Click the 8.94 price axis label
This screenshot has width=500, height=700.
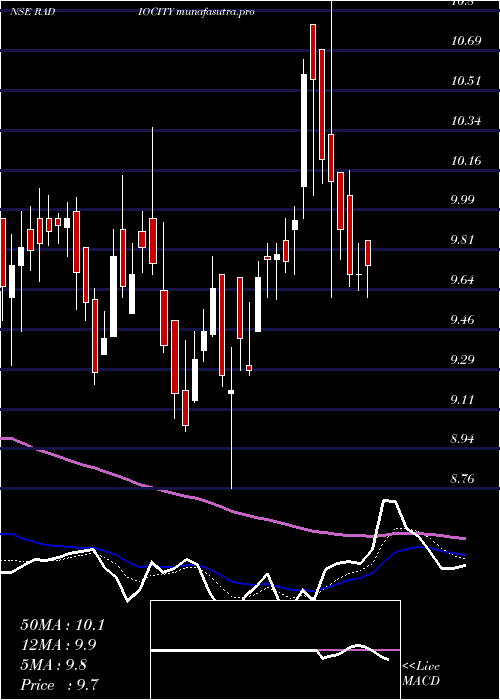466,439
